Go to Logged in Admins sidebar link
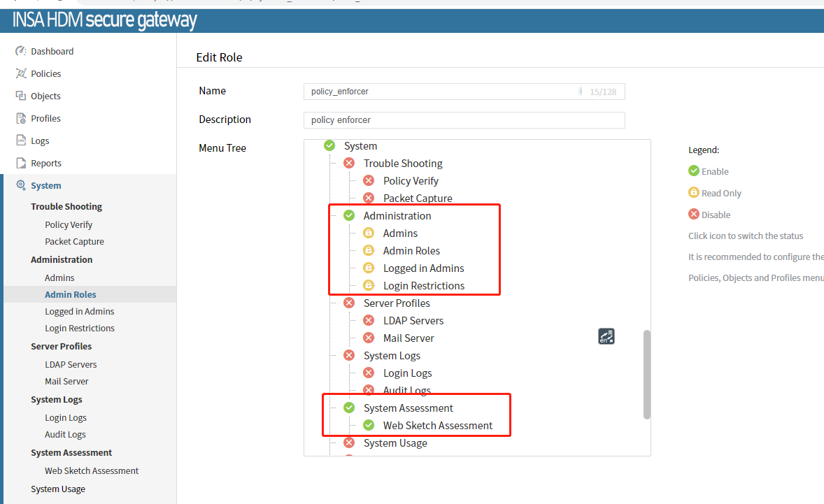This screenshot has width=824, height=504. point(80,312)
